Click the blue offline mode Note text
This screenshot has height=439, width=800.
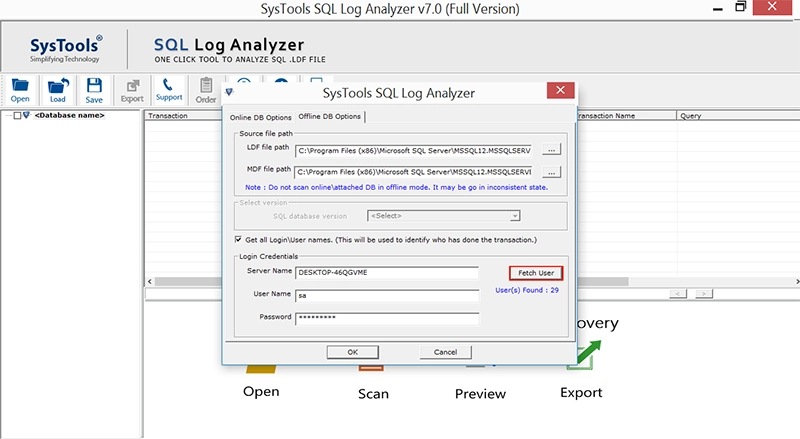pyautogui.click(x=396, y=187)
